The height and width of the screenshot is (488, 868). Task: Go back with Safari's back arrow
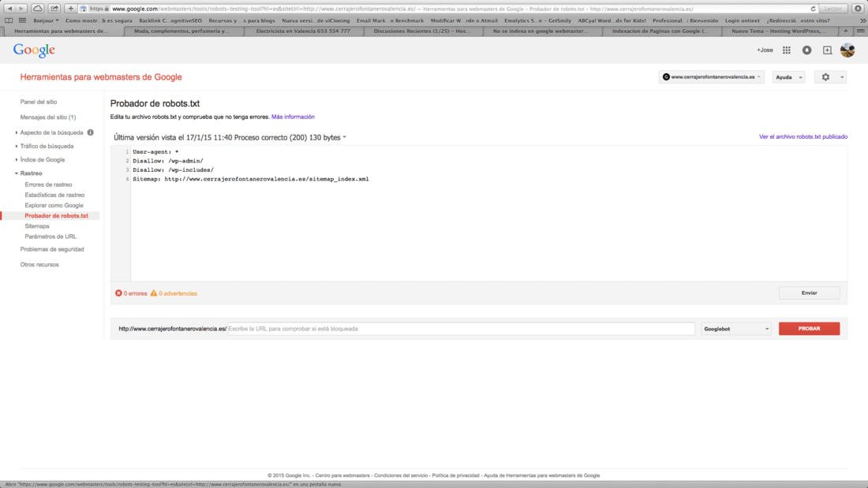(x=9, y=9)
